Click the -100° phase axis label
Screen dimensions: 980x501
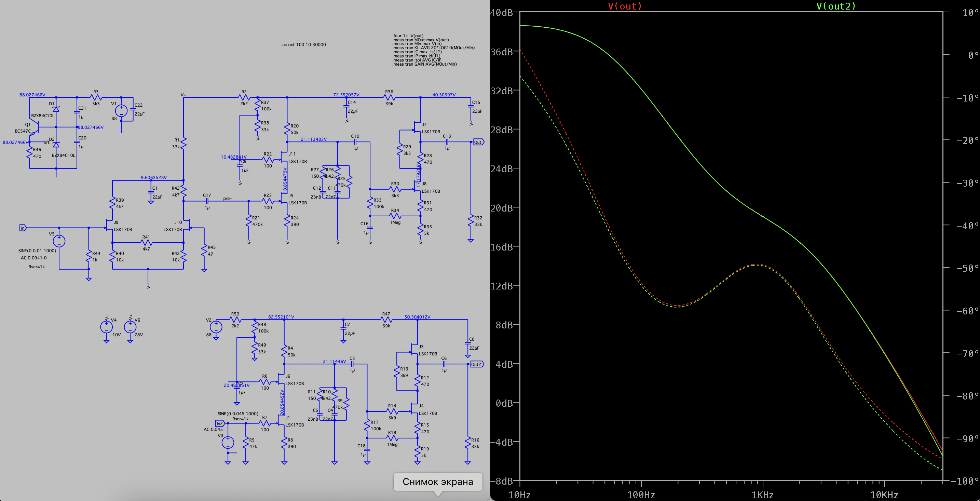tap(964, 481)
